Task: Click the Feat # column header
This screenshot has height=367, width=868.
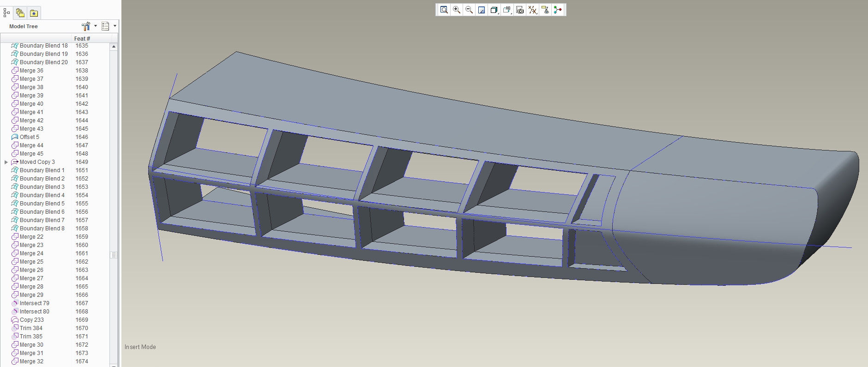Action: coord(82,39)
